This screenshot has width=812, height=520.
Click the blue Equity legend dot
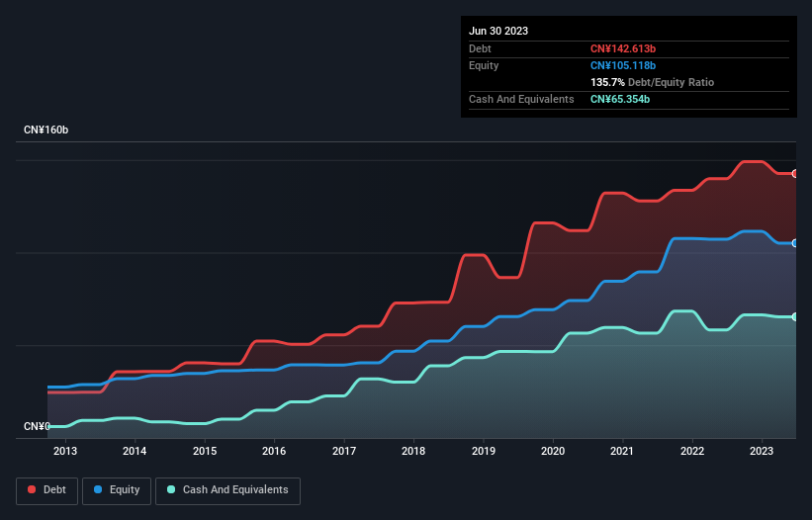[98, 489]
